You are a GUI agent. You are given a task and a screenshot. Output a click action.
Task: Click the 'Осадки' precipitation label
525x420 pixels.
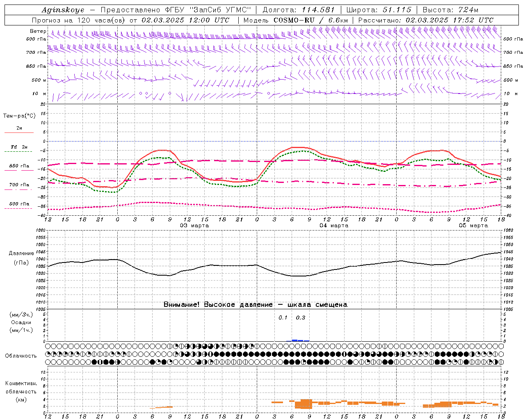pyautogui.click(x=21, y=322)
